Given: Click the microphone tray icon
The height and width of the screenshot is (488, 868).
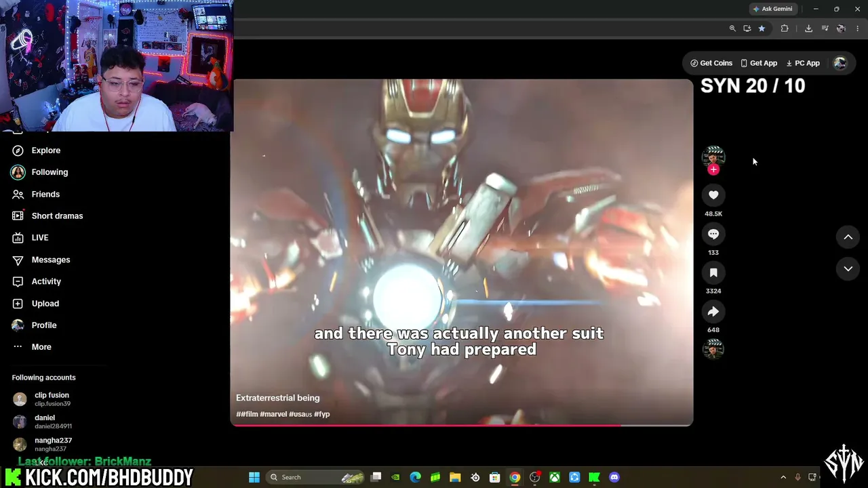Looking at the screenshot, I should click(798, 477).
